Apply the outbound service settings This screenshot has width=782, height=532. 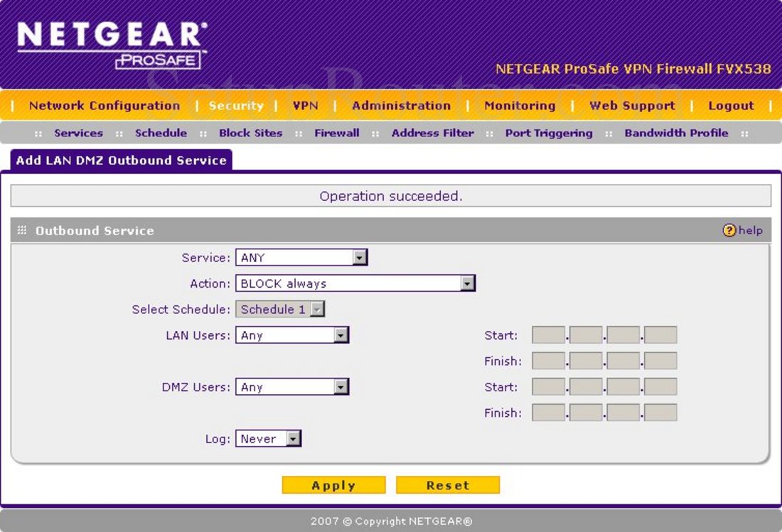tap(333, 484)
